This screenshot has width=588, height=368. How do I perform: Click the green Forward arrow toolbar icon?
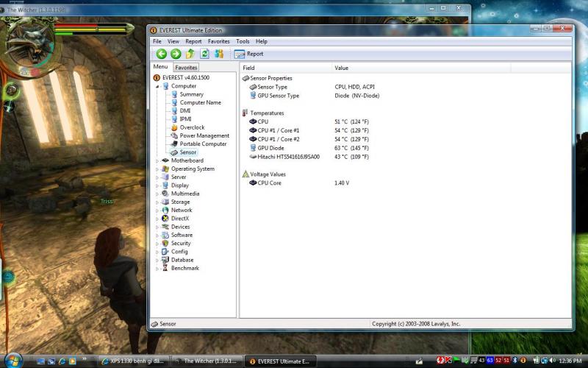pos(176,54)
